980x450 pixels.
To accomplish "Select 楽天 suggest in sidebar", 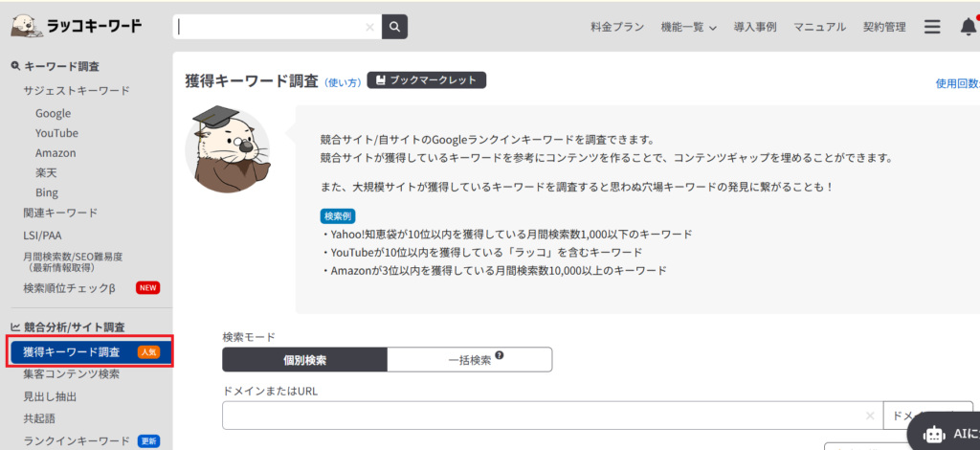I will click(x=46, y=173).
